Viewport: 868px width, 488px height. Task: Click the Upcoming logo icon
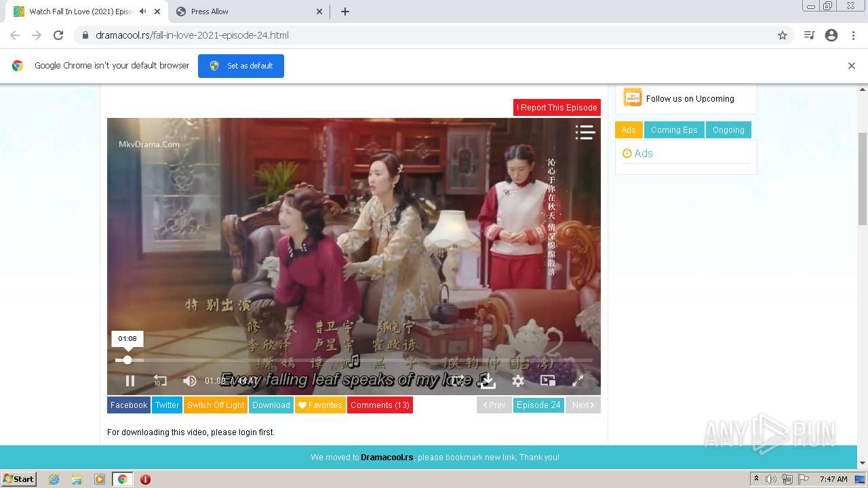(633, 98)
